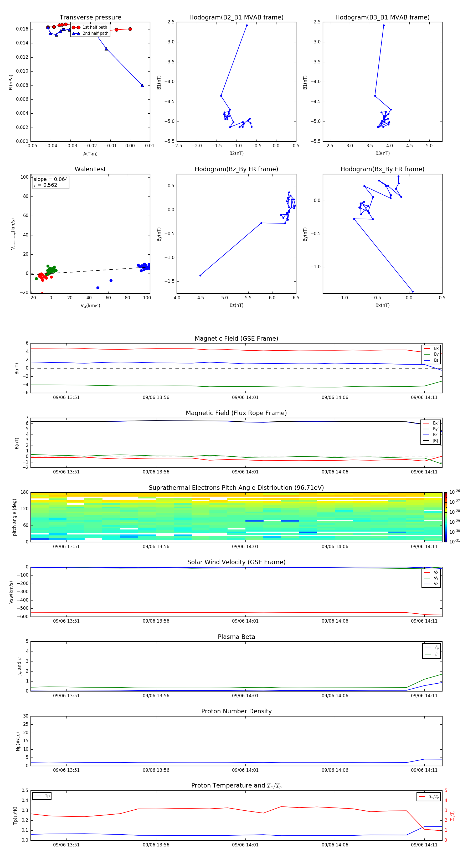Image resolution: width=473 pixels, height=868 pixels.
Task: Click 'Vy' in the solar wind velocity legend
Action: coord(436,578)
